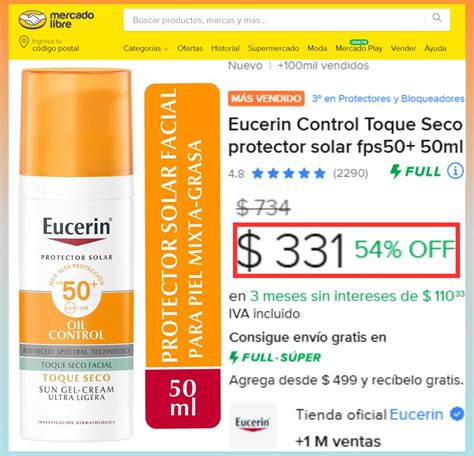This screenshot has width=474, height=456.
Task: Open '3º en Protectores y Bloqueadores' ranking link
Action: tap(388, 99)
